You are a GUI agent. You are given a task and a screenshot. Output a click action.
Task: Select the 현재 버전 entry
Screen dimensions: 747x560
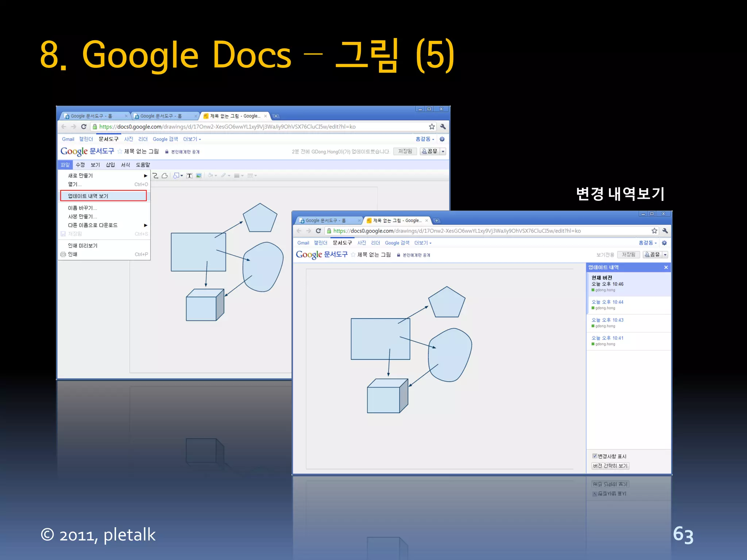pyautogui.click(x=628, y=284)
